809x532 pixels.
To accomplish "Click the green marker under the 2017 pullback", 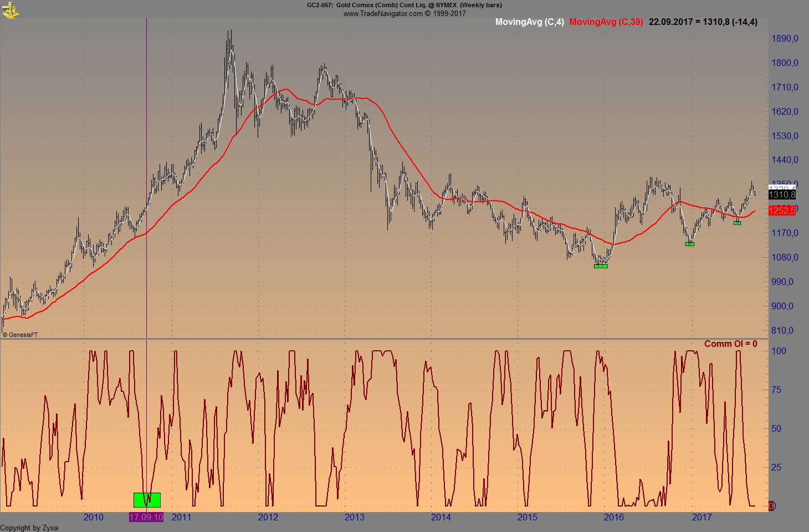I will tap(736, 223).
